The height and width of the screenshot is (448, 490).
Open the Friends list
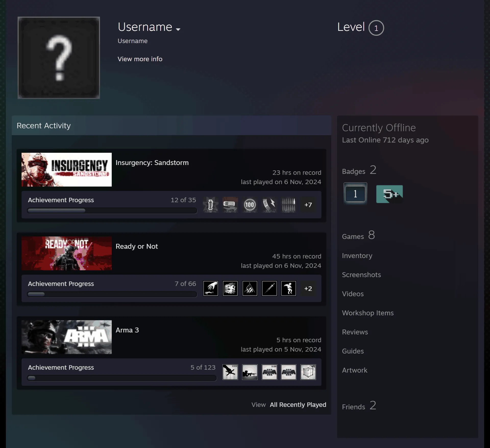point(359,406)
